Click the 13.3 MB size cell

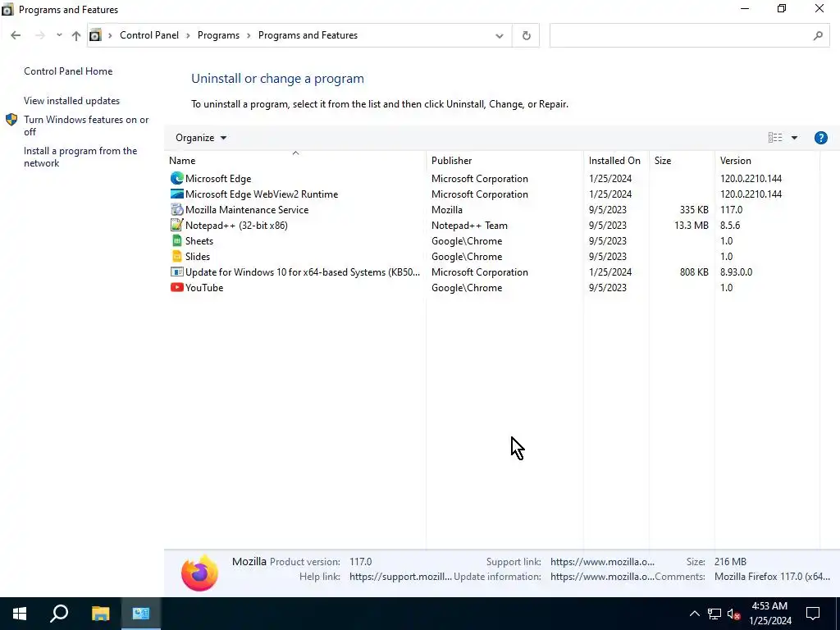691,225
